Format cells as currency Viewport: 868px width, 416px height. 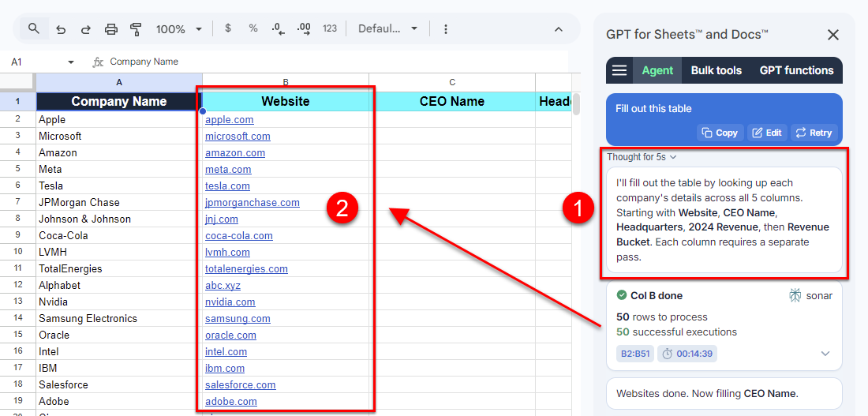click(228, 28)
